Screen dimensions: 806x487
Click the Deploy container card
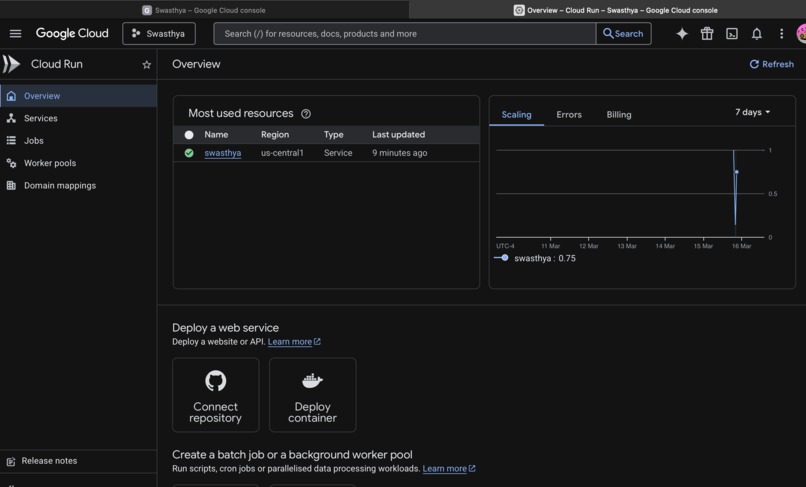point(313,395)
